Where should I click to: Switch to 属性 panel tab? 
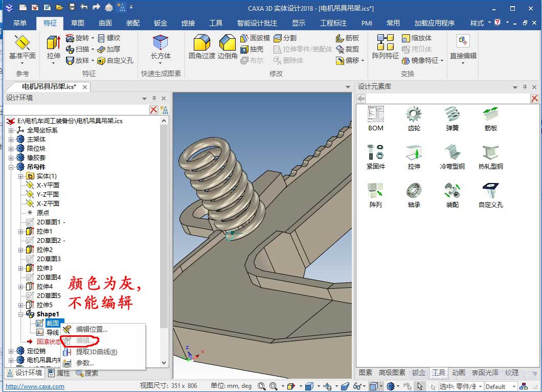(59, 373)
